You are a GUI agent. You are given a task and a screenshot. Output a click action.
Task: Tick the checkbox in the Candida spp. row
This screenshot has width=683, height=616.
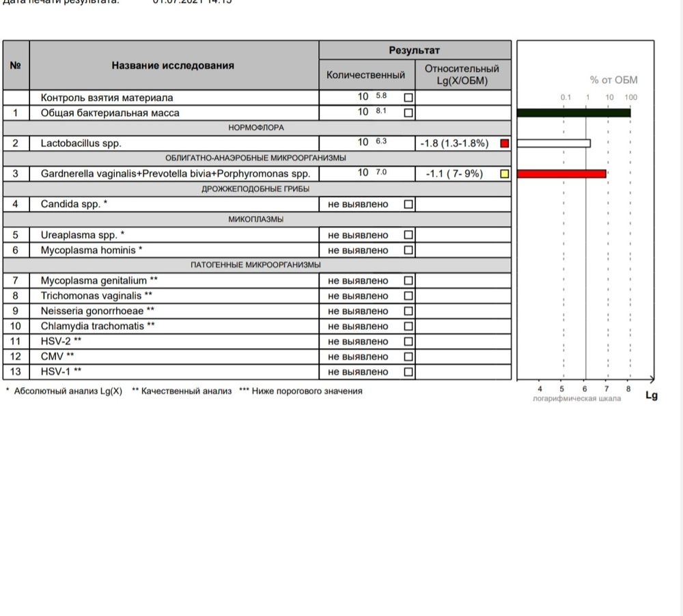pyautogui.click(x=408, y=204)
